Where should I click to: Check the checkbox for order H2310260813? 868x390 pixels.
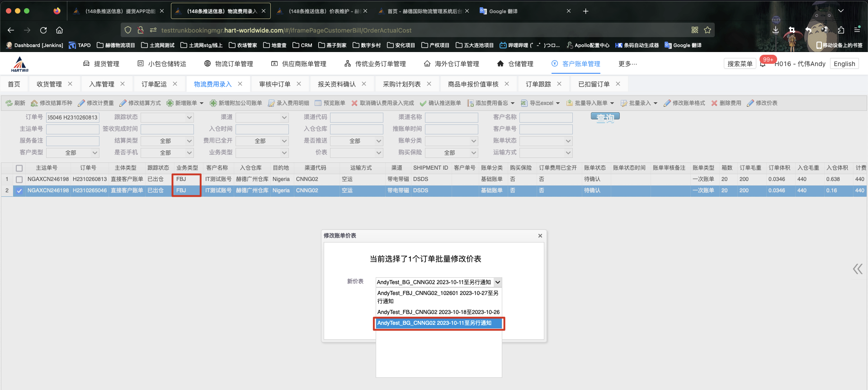(19, 179)
